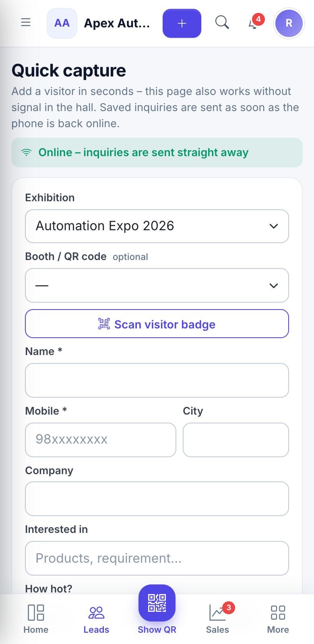Open search with the magnifier icon

[222, 23]
